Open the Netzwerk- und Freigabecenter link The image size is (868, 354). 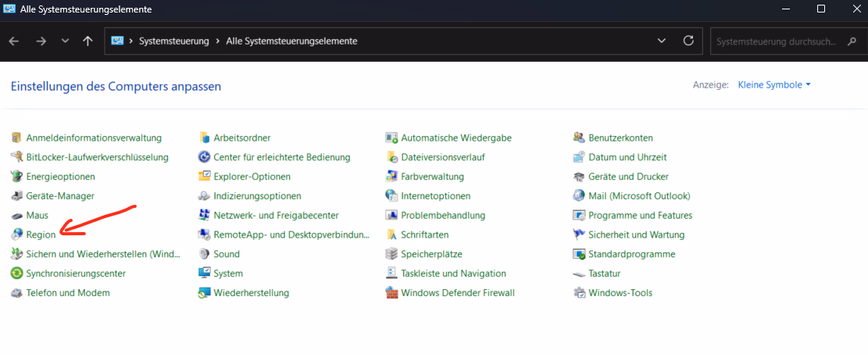(x=277, y=215)
